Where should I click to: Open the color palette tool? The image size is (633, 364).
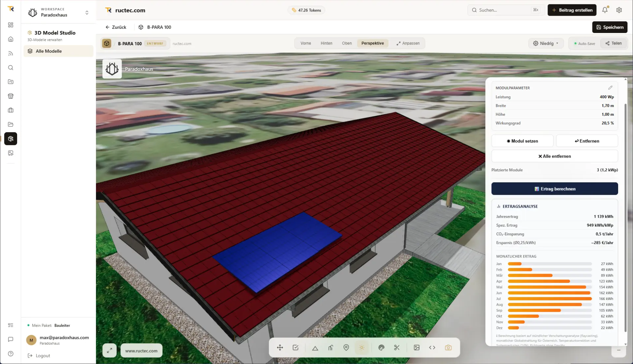[381, 348]
